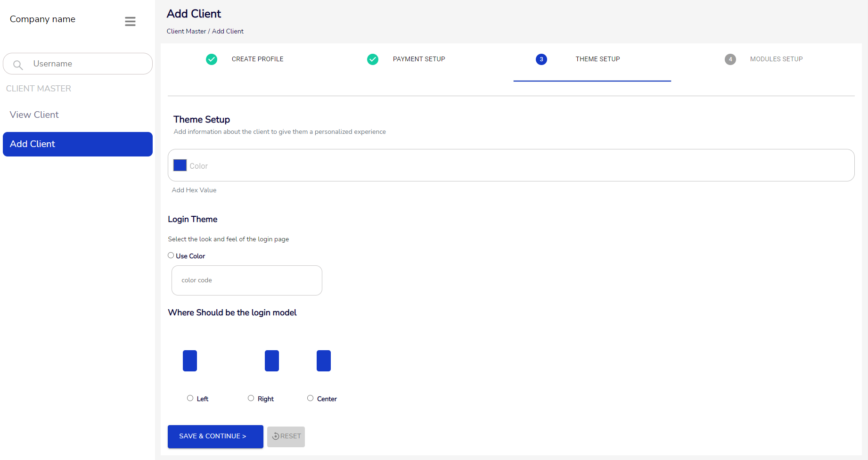Toggle the hamburger menu icon
The image size is (868, 460).
coord(130,21)
